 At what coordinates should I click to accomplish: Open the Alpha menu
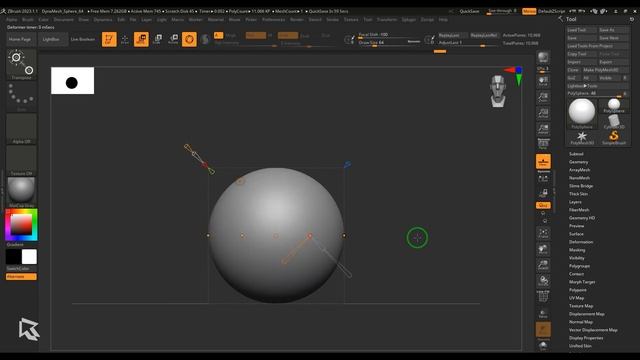click(x=12, y=20)
